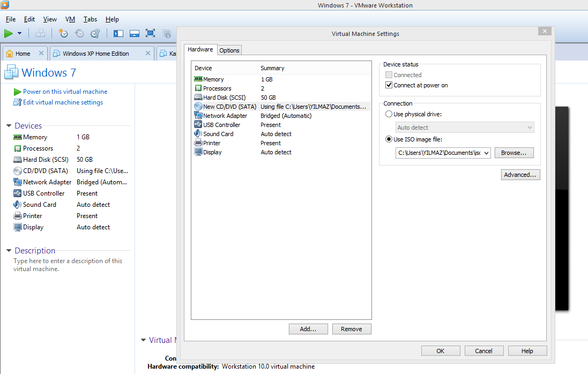Open the Auto detect drive dropdown
This screenshot has width=588, height=374.
point(465,128)
